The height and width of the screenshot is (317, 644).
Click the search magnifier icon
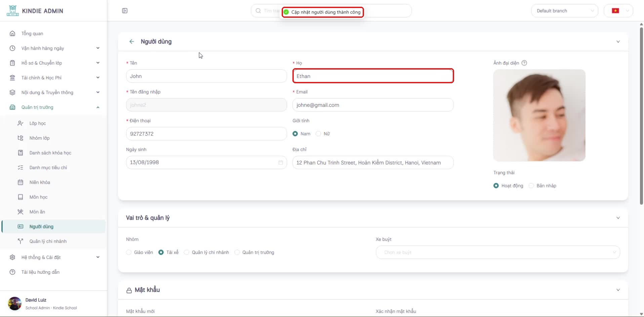[x=258, y=11]
